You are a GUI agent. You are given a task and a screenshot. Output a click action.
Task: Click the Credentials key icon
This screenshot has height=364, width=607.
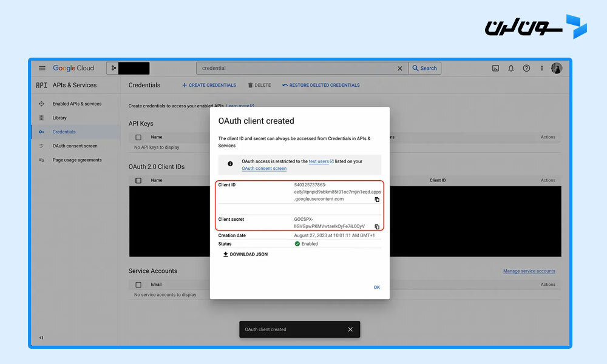41,132
